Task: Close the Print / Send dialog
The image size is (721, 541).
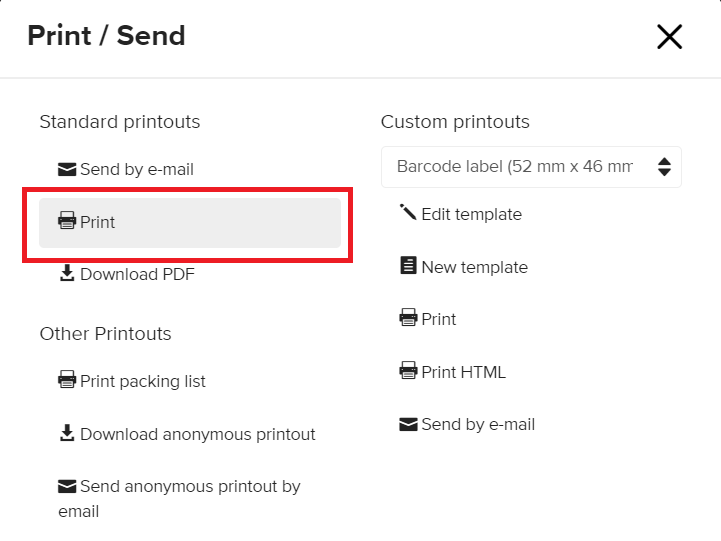Action: point(670,37)
